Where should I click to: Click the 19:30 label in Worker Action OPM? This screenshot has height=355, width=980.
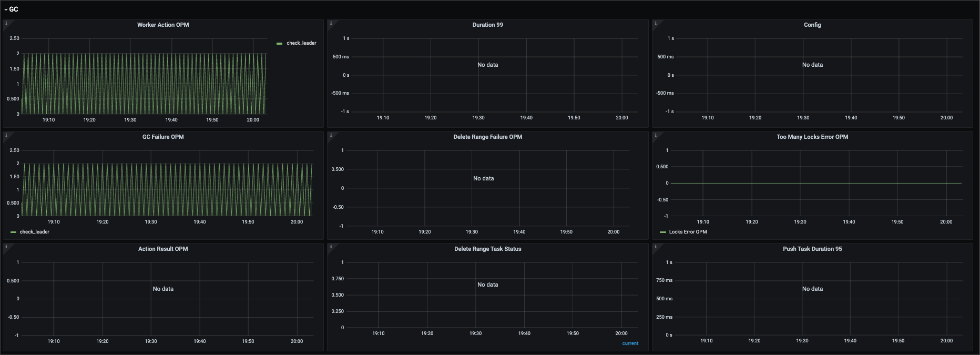(x=130, y=120)
